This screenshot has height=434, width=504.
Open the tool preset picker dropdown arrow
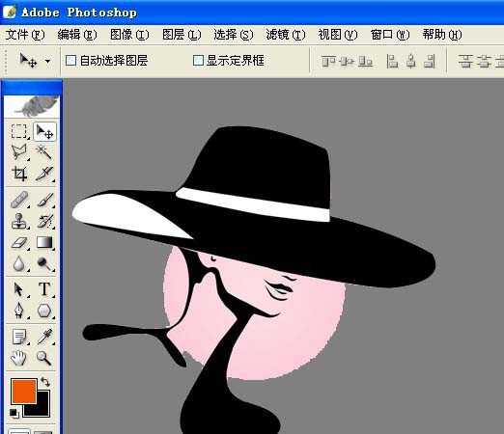click(47, 61)
